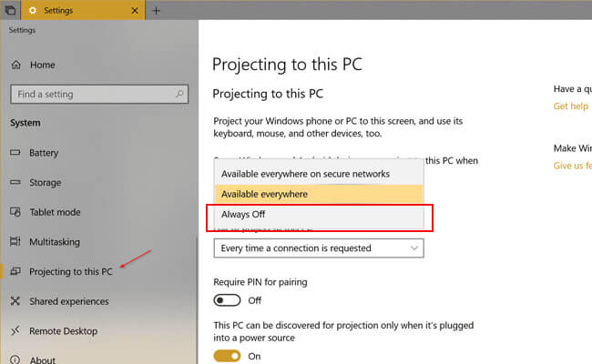592x364 pixels.
Task: Open a new tab with plus button
Action: click(x=156, y=11)
